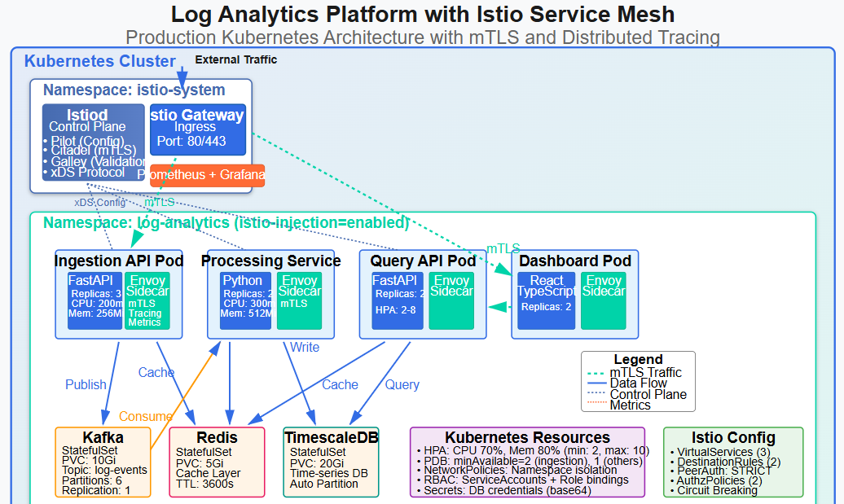Click the 'Data Flow' legend entry
The height and width of the screenshot is (504, 844).
click(x=639, y=383)
